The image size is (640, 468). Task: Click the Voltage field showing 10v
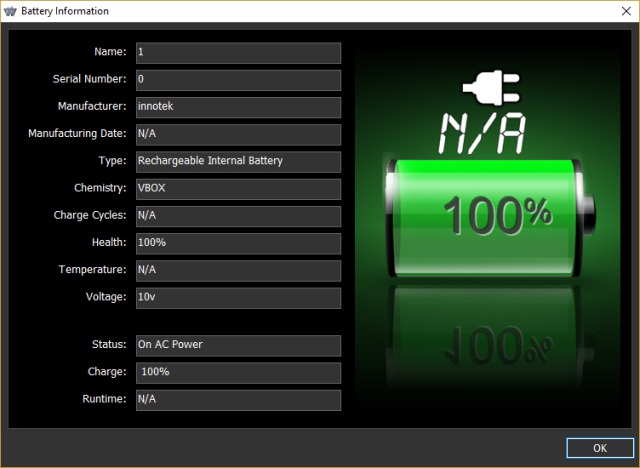click(237, 298)
